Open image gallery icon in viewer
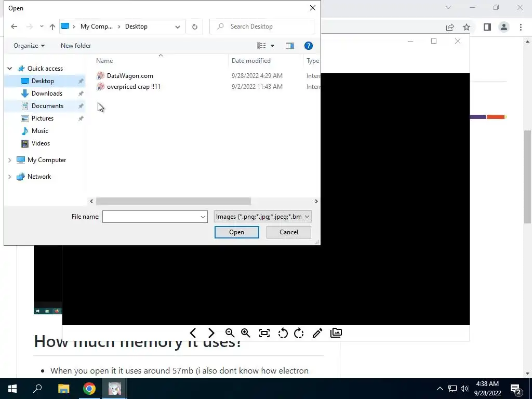The height and width of the screenshot is (399, 532). [x=336, y=333]
